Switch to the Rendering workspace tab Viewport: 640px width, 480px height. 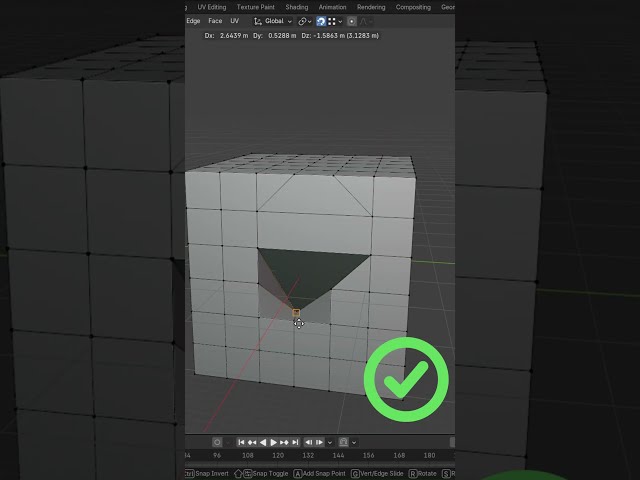click(x=371, y=7)
